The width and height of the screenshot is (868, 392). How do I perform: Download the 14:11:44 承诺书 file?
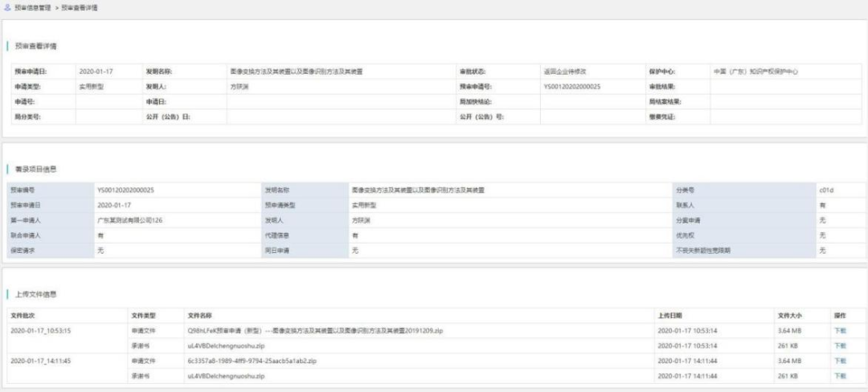[840, 375]
